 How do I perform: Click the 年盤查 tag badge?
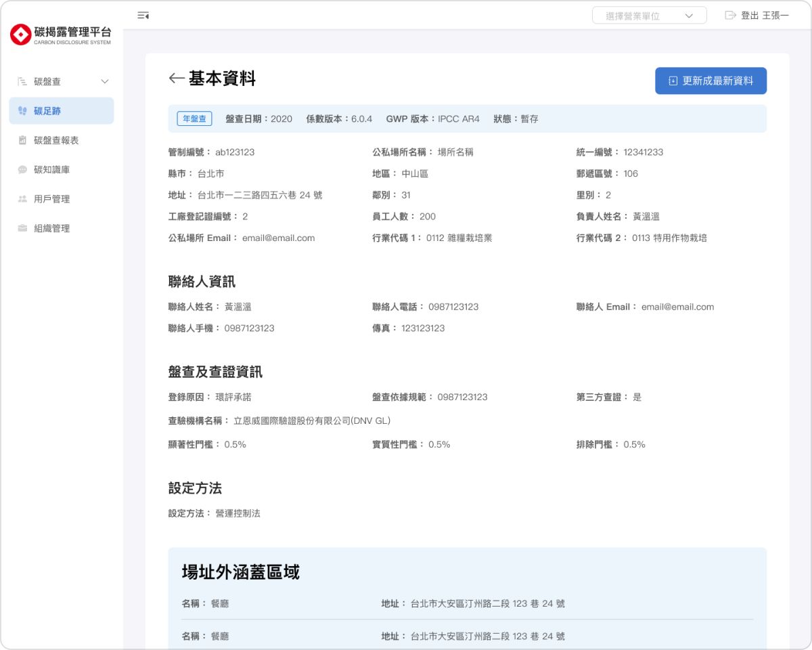pos(195,118)
